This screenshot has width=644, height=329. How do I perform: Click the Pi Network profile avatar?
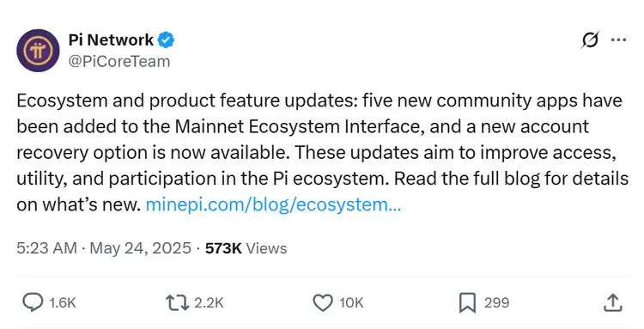[x=38, y=51]
